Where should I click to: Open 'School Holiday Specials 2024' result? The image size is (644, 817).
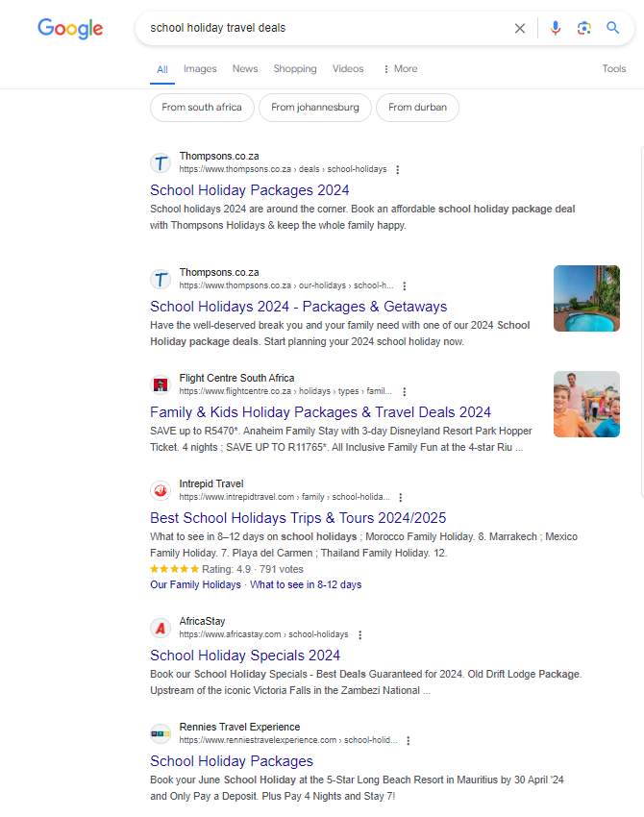(x=245, y=656)
